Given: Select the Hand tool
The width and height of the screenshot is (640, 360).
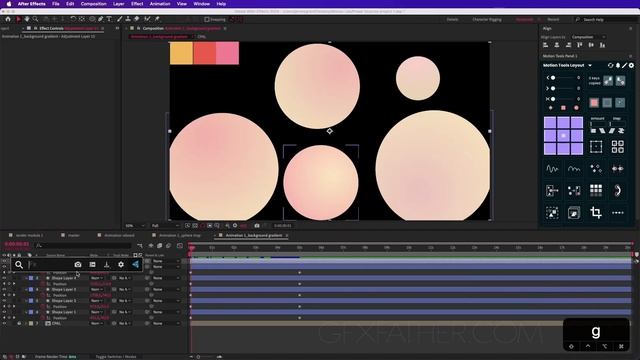Looking at the screenshot, I should pos(27,19).
